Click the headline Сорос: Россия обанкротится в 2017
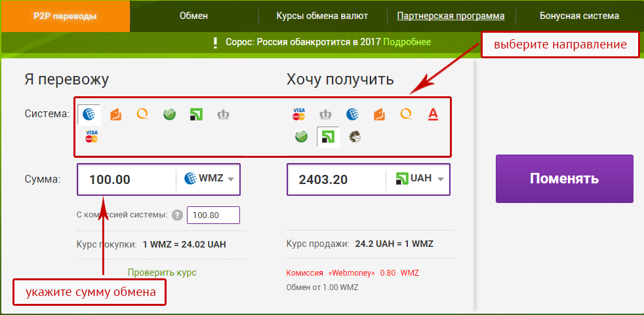Screen dimensions: 644x315 pyautogui.click(x=303, y=42)
